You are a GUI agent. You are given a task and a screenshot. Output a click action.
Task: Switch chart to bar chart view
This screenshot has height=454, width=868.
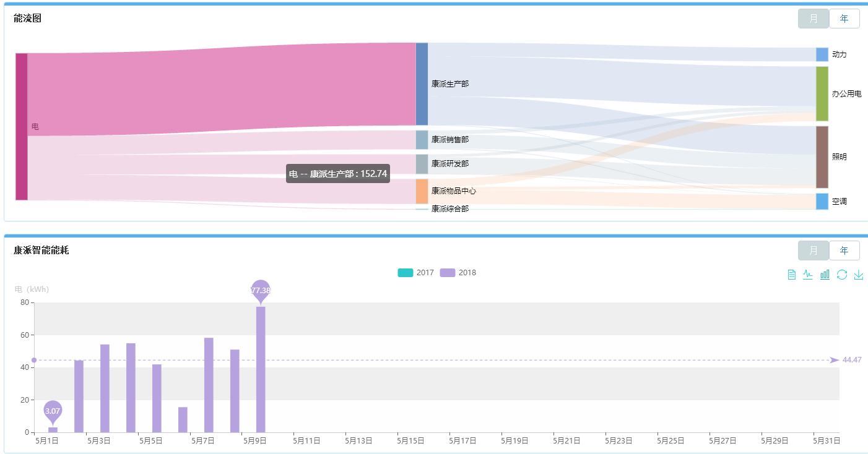pos(825,275)
